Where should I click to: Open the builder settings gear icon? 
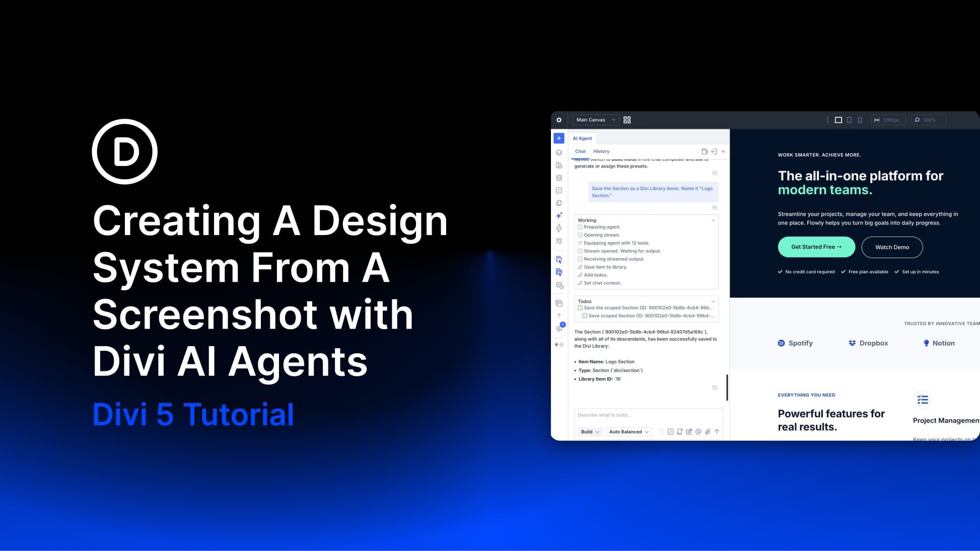[559, 120]
